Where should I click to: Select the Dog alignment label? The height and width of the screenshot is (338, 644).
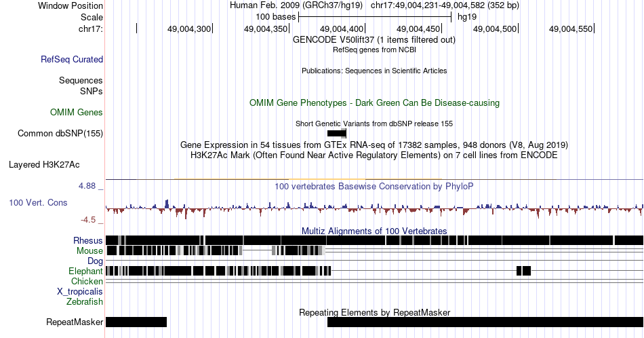(x=95, y=261)
